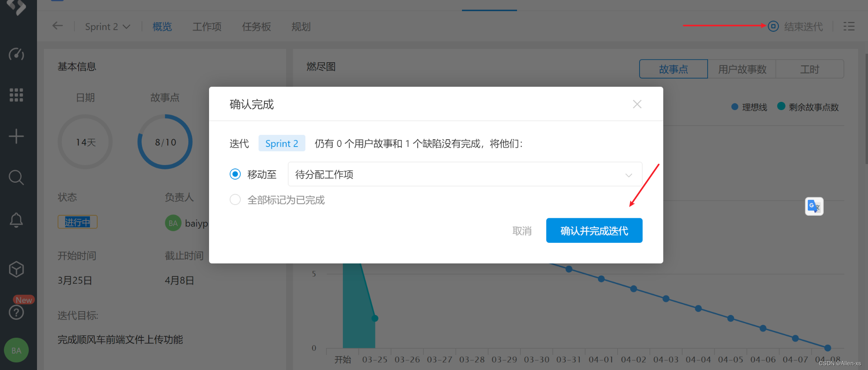Click the 结束迭代 end iteration button
The image size is (868, 370).
(x=795, y=26)
